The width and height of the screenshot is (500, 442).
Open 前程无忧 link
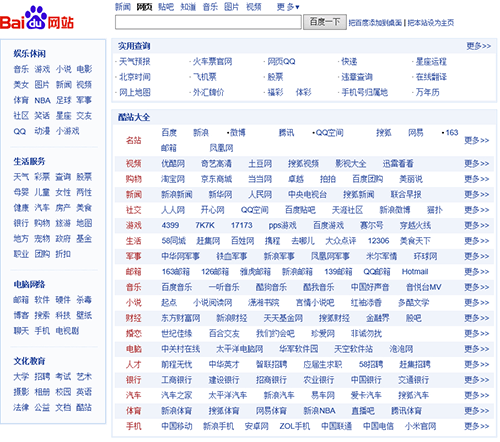[x=177, y=364]
